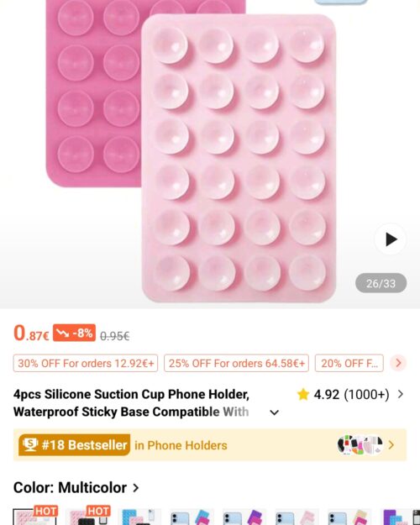420x525 pixels.
Task: Open the 4.92 (1000+) reviews
Action: tap(351, 395)
